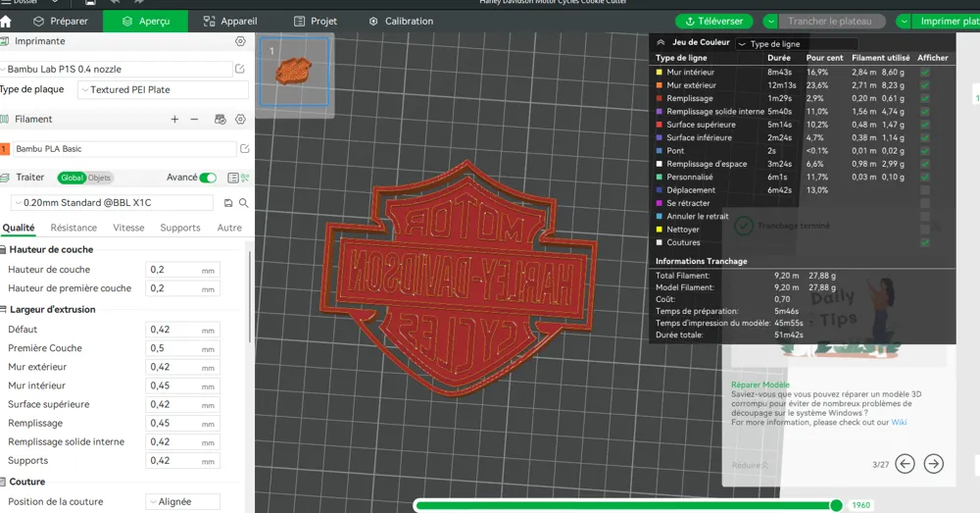Open Type de plaque dropdown

(163, 90)
